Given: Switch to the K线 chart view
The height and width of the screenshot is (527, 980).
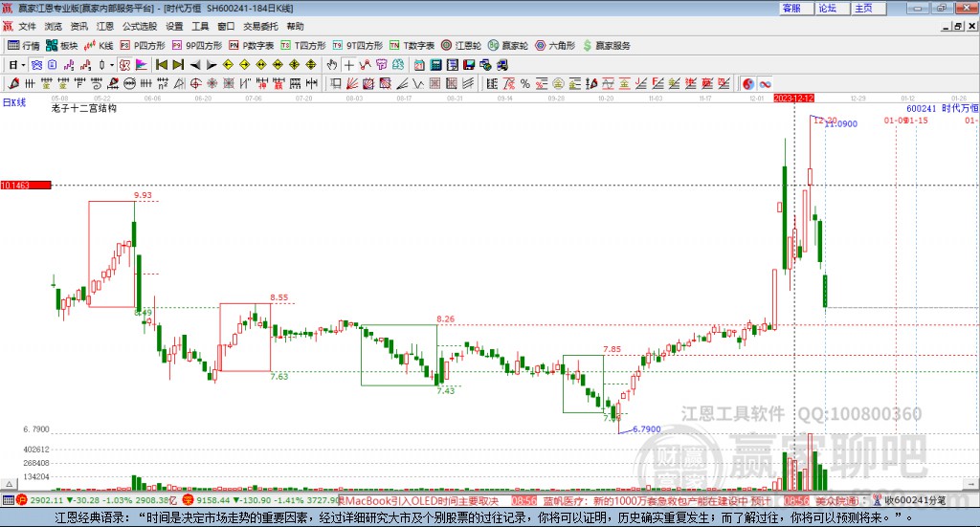Looking at the screenshot, I should (x=99, y=46).
